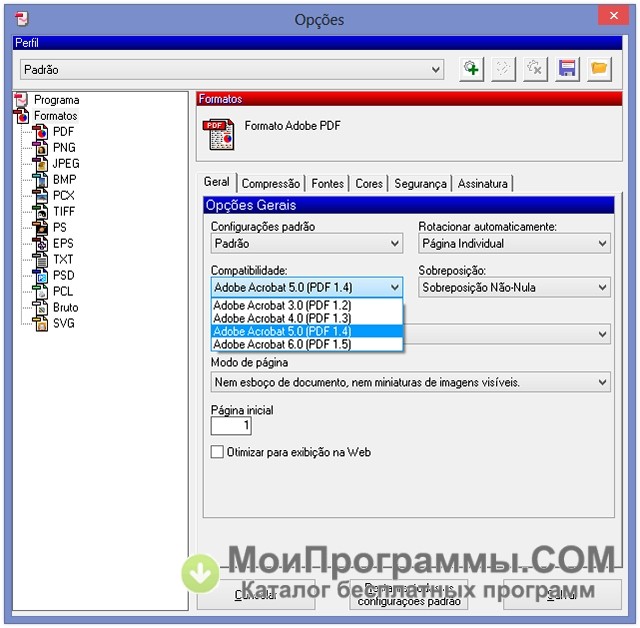Open the Perfil Padrão dropdown
The height and width of the screenshot is (628, 640).
pos(231,69)
